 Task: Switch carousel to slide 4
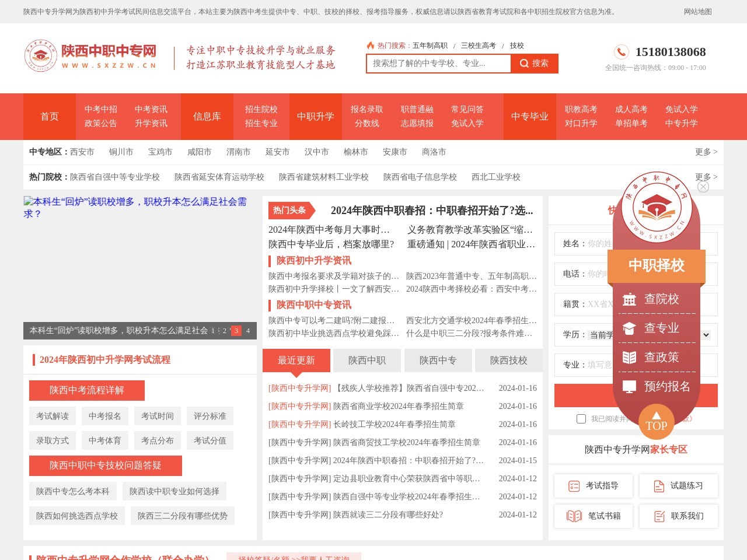click(x=248, y=331)
